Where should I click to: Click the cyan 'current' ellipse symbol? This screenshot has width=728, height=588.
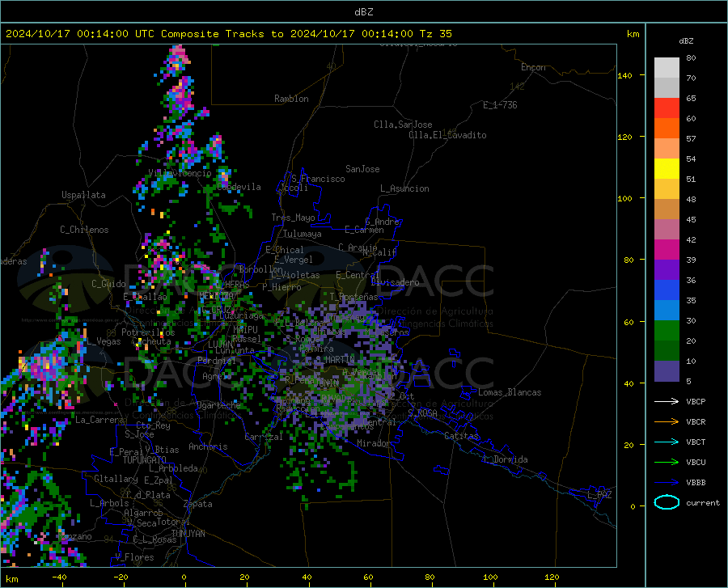coord(667,502)
